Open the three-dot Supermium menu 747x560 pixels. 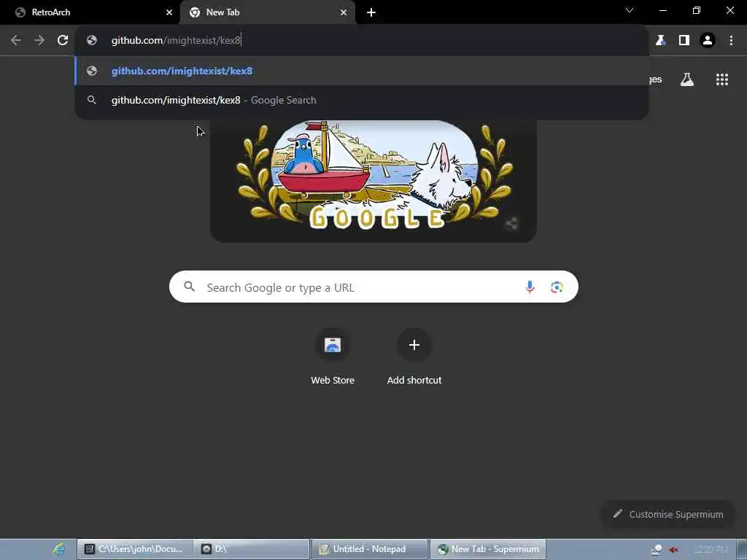tap(731, 41)
